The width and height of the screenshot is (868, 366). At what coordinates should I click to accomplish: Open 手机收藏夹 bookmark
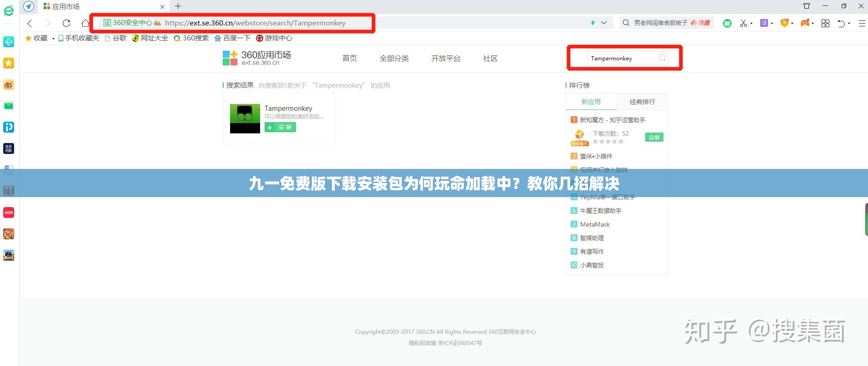click(x=79, y=38)
